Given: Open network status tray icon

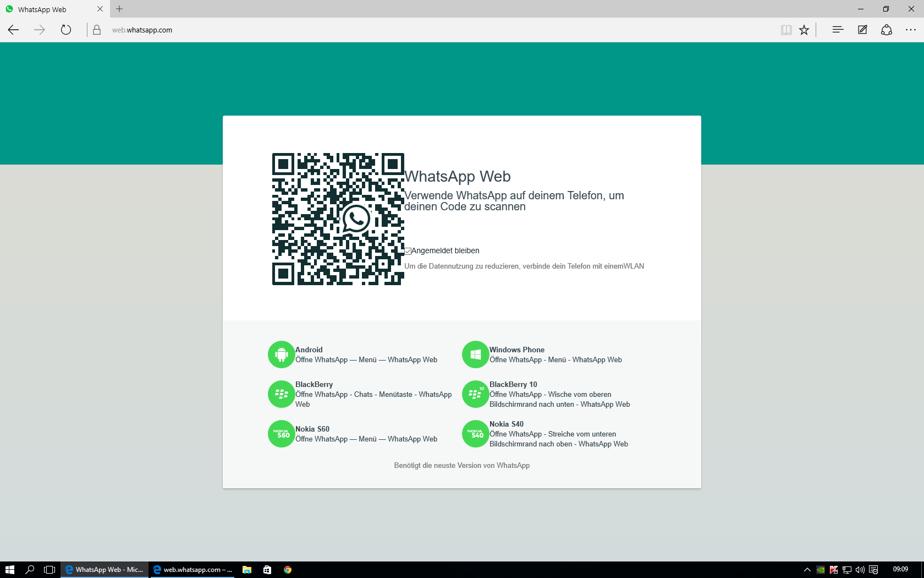Looking at the screenshot, I should [x=847, y=570].
